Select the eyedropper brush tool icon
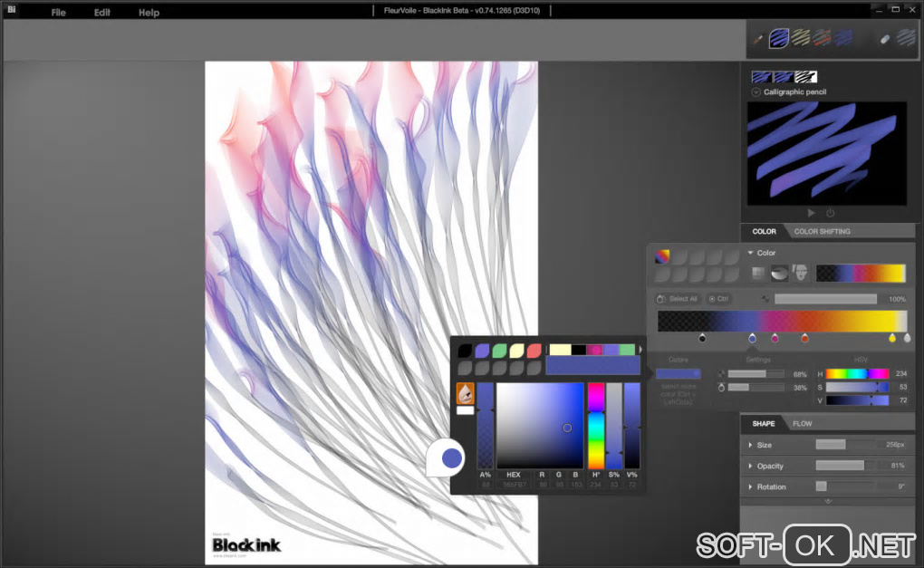Screen dimensions: 924x568 pyautogui.click(x=758, y=39)
